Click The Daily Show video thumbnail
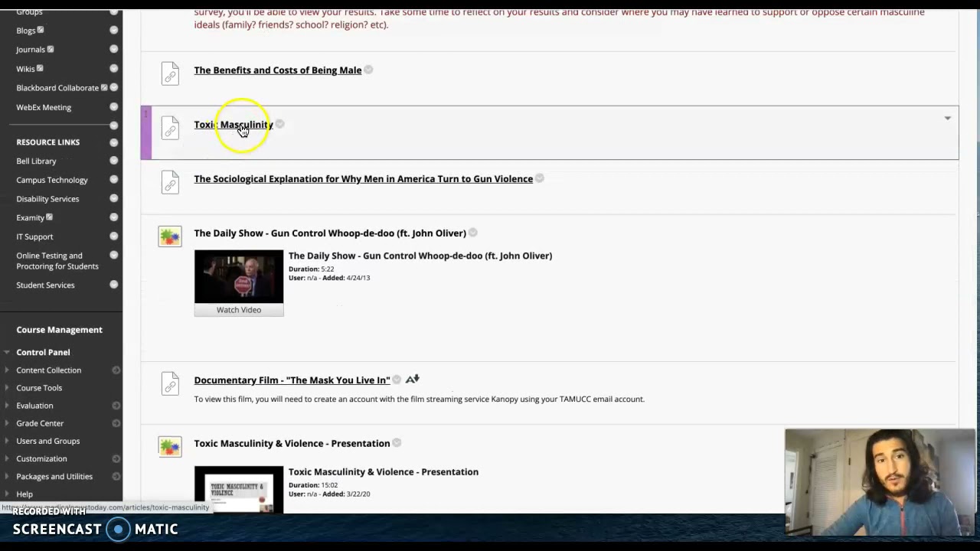 tap(239, 277)
